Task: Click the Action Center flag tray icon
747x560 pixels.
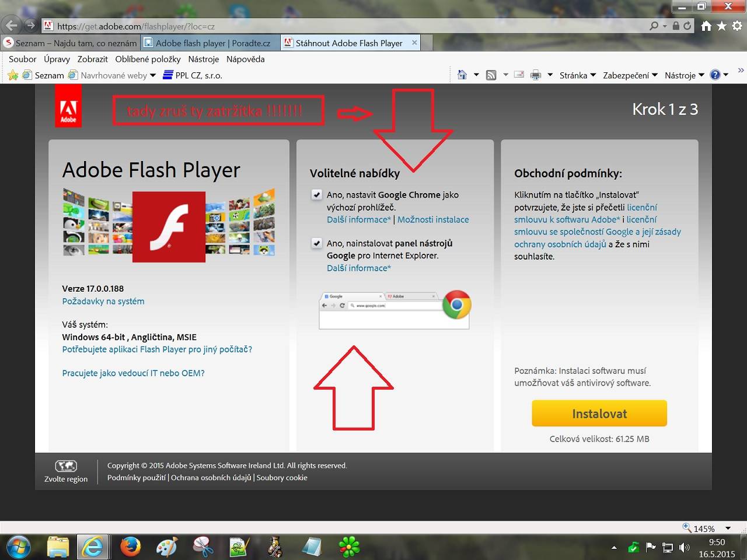Action: 651,547
